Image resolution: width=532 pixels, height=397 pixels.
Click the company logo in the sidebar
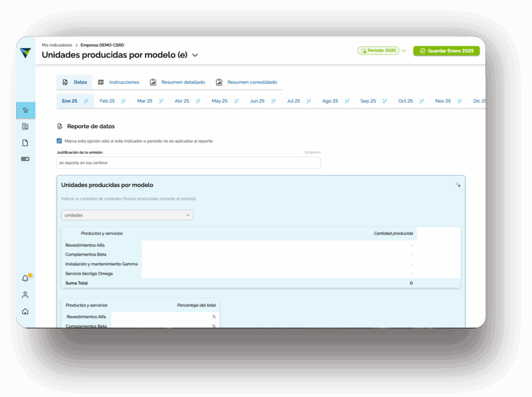[25, 53]
